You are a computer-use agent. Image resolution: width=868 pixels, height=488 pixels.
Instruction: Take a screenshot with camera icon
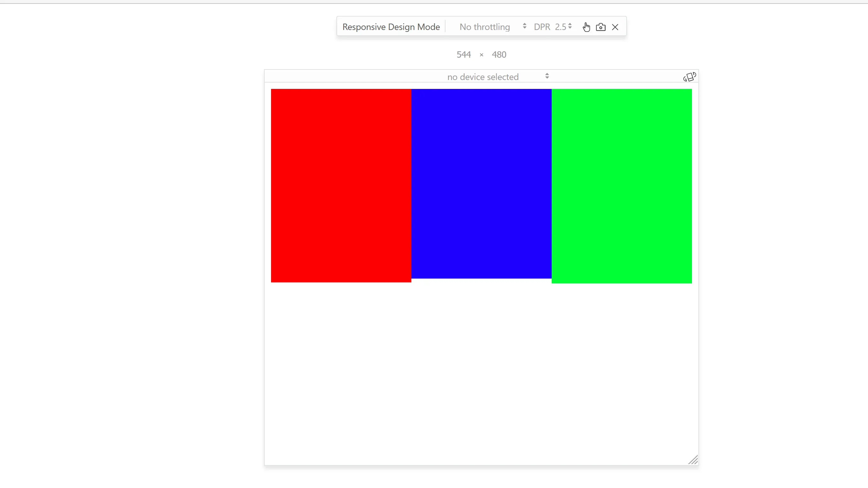coord(600,27)
